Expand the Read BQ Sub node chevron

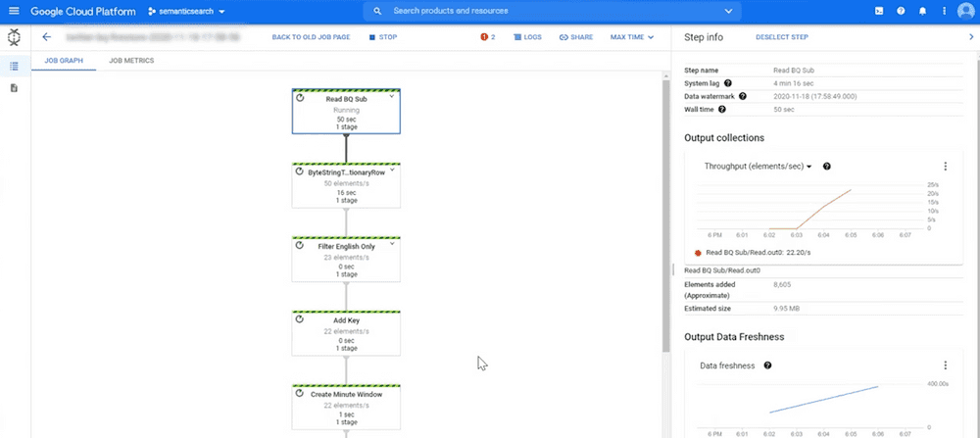point(392,96)
